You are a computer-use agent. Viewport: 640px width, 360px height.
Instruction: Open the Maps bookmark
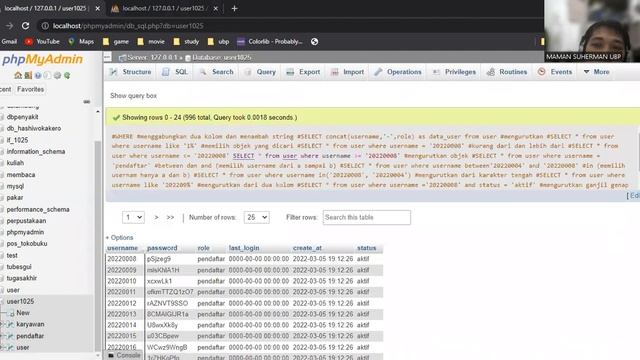[81, 42]
